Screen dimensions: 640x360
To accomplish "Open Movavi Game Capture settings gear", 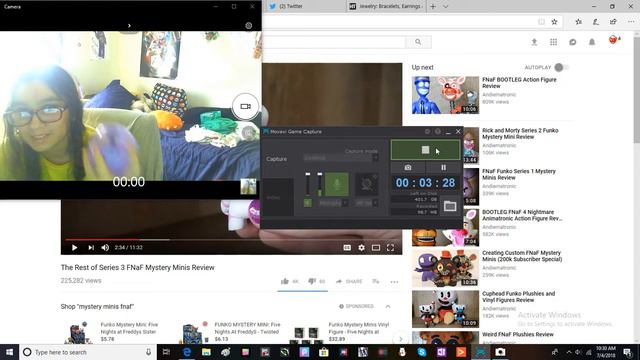I will point(427,131).
